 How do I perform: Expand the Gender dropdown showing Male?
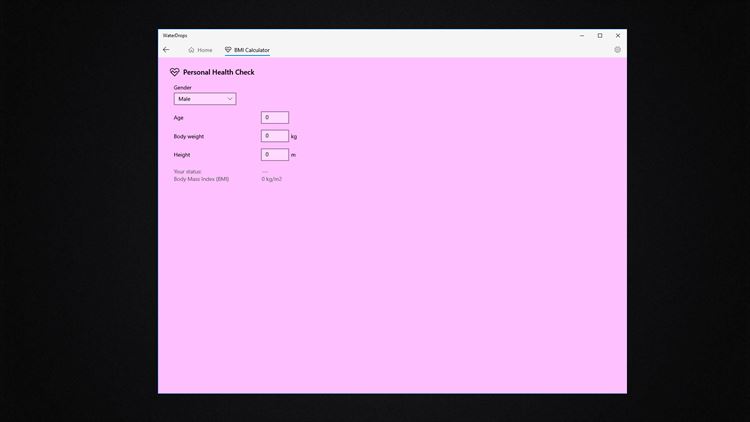pyautogui.click(x=205, y=99)
